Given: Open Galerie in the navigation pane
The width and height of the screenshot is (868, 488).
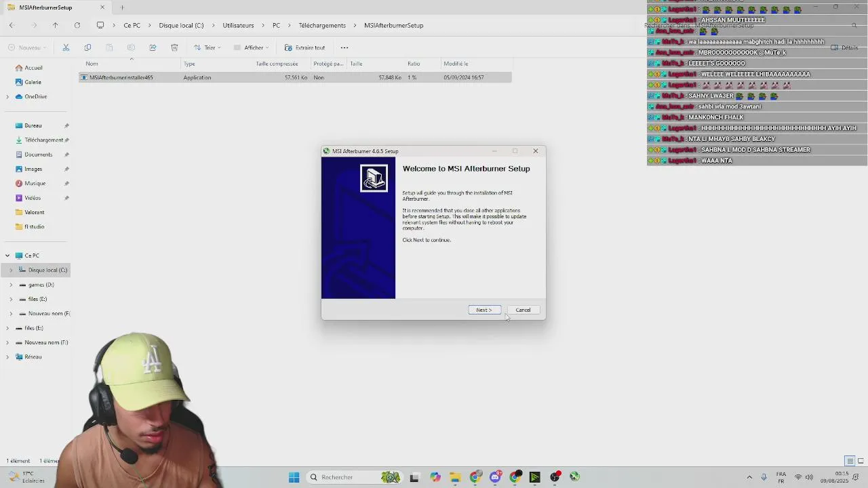Looking at the screenshot, I should coord(33,82).
